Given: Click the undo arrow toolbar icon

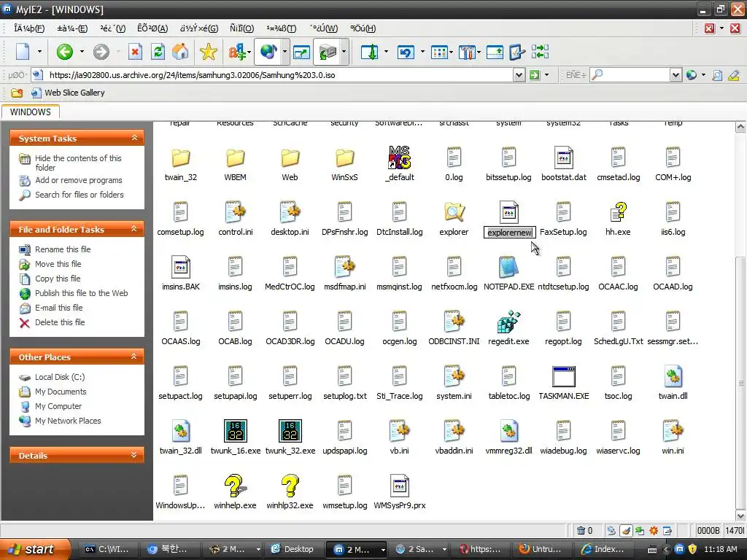Looking at the screenshot, I should coord(406,52).
